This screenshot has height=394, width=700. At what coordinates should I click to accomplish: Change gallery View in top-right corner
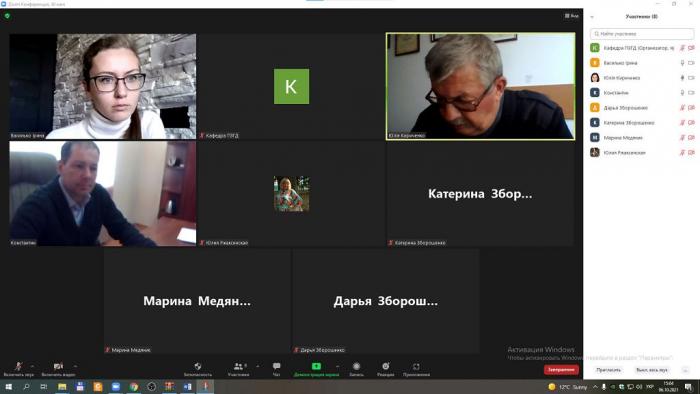[571, 16]
